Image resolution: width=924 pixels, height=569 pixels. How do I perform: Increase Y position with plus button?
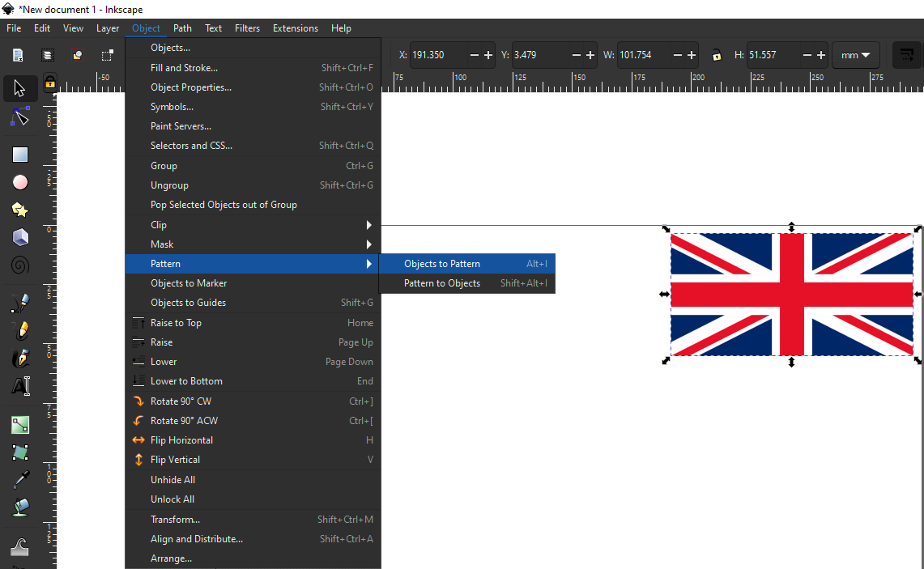point(590,55)
